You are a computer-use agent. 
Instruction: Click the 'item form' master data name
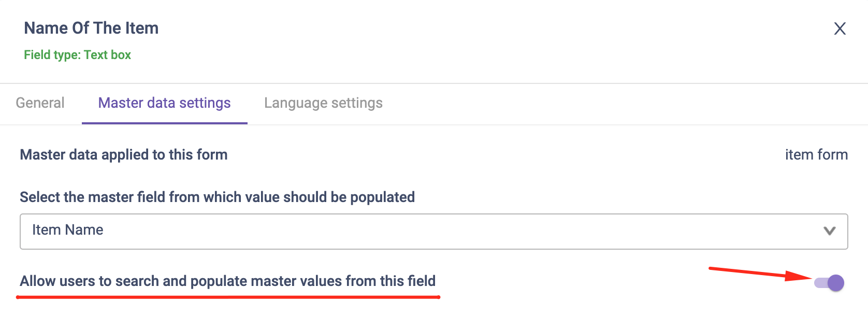816,155
